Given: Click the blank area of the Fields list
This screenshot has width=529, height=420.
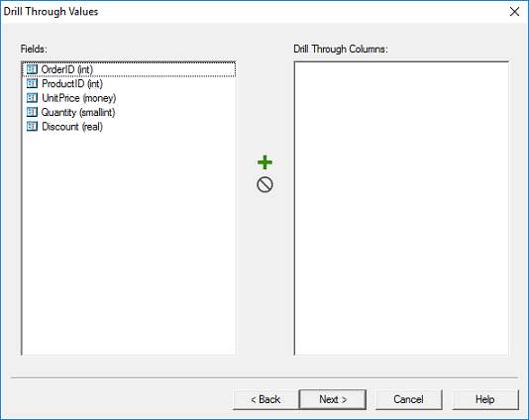Looking at the screenshot, I should point(129,243).
